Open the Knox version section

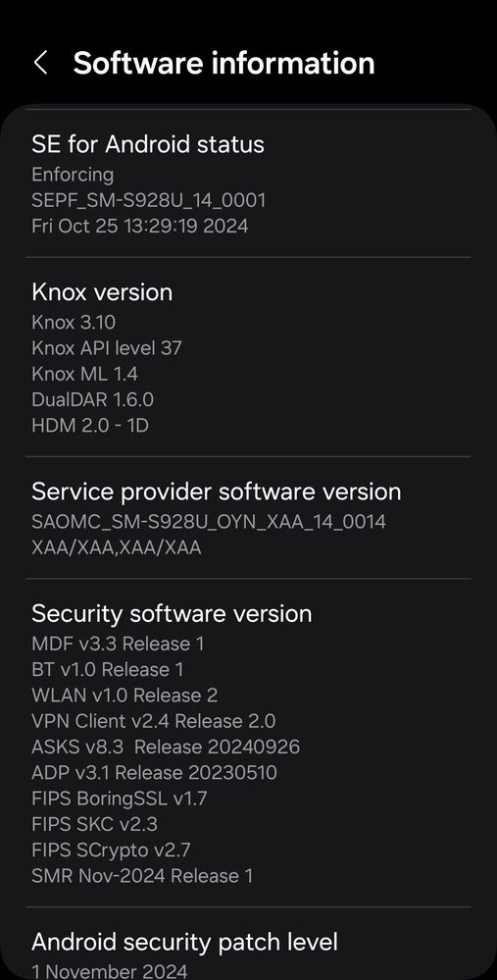coord(249,357)
